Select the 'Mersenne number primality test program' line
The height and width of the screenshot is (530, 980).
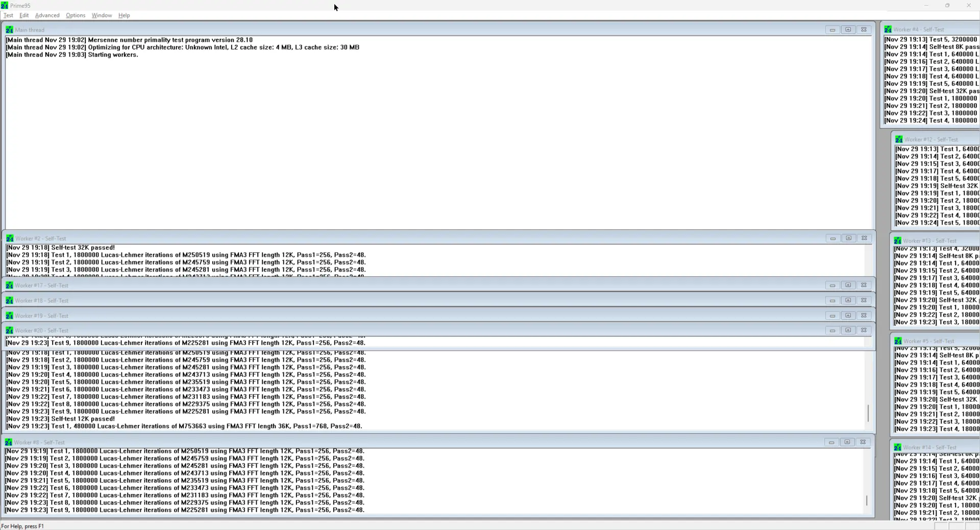click(x=129, y=40)
